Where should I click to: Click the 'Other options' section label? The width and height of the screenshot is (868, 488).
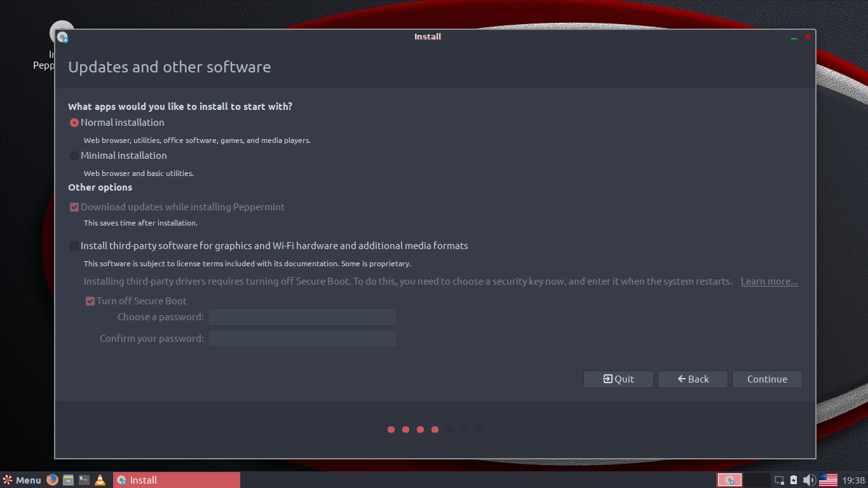[x=100, y=187]
